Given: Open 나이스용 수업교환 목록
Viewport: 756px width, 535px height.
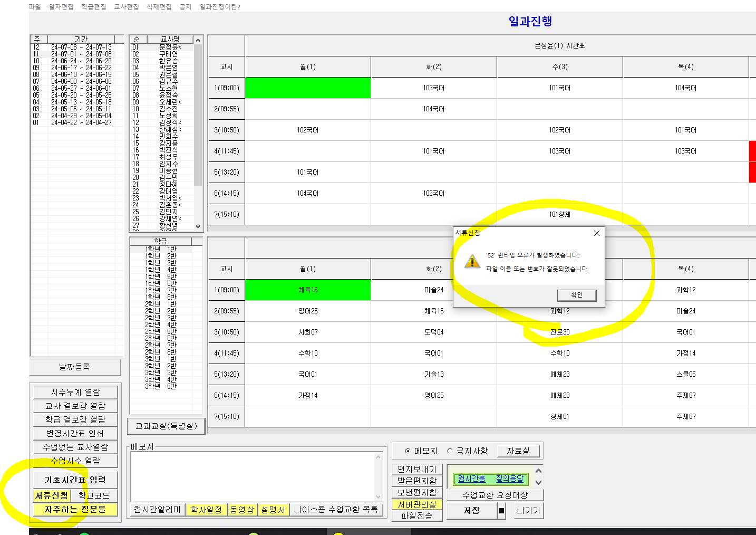Looking at the screenshot, I should (336, 509).
